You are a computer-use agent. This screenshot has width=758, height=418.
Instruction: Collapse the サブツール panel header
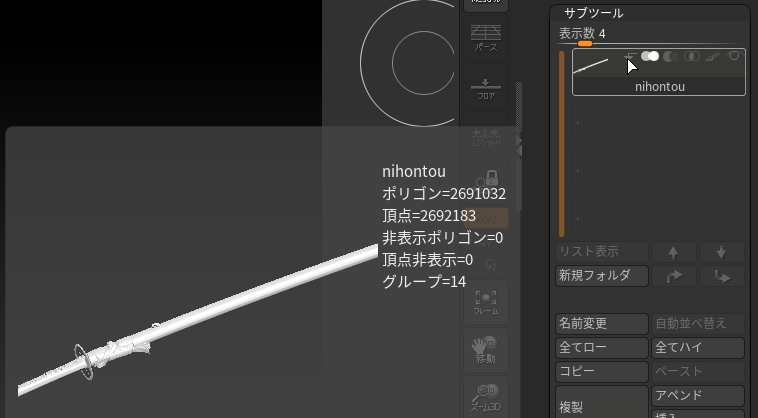tap(593, 13)
